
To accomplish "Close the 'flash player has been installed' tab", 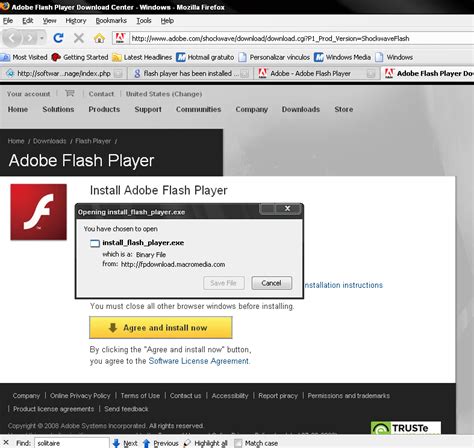I will [x=245, y=73].
